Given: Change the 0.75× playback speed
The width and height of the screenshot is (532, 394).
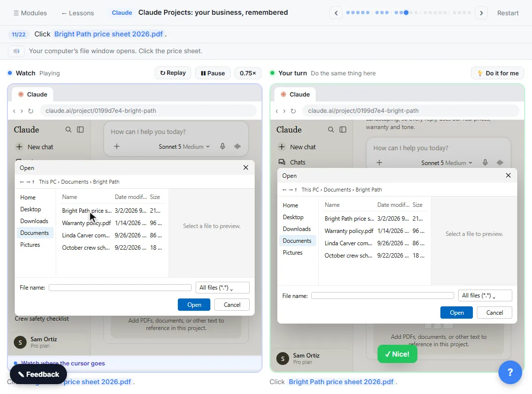Looking at the screenshot, I should tap(248, 73).
